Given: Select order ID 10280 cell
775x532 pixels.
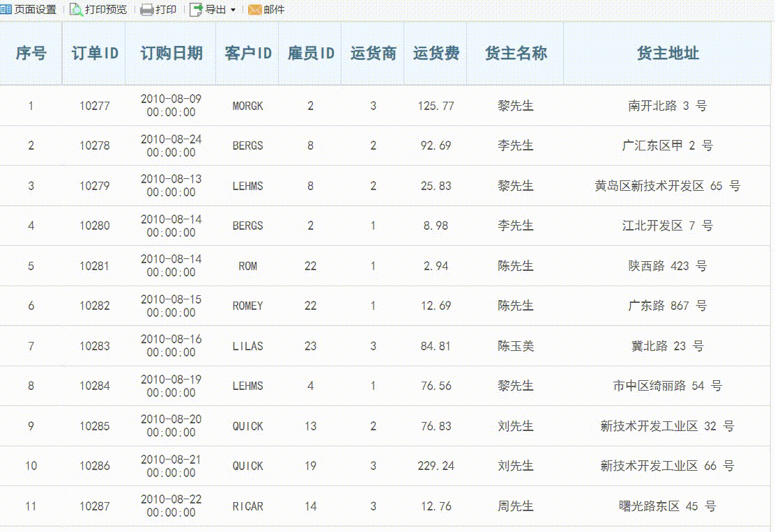Looking at the screenshot, I should point(94,226).
